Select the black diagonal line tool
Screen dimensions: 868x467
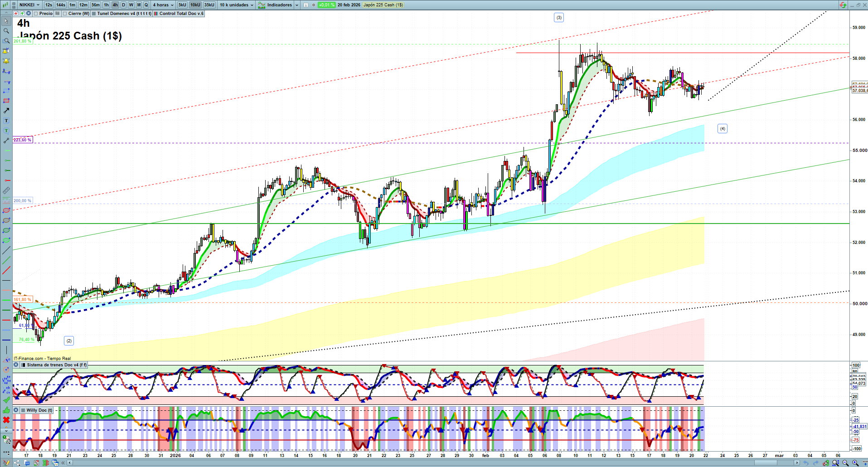pyautogui.click(x=6, y=250)
